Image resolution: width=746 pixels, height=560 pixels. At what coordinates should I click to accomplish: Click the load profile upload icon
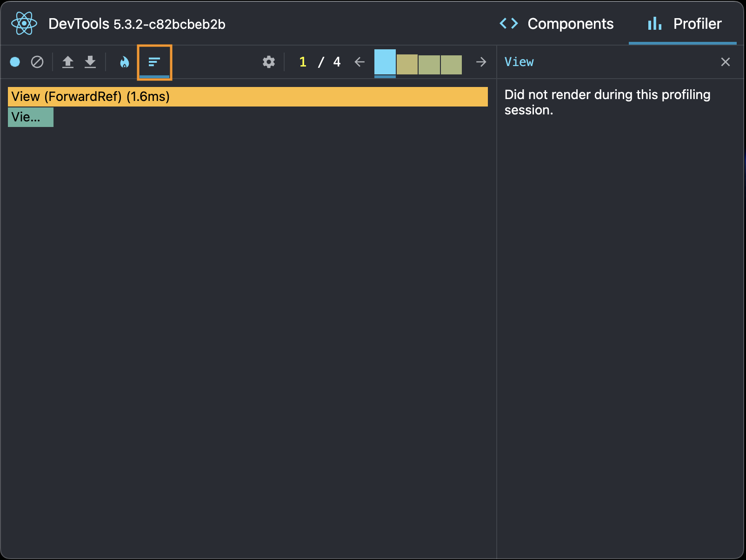[68, 62]
